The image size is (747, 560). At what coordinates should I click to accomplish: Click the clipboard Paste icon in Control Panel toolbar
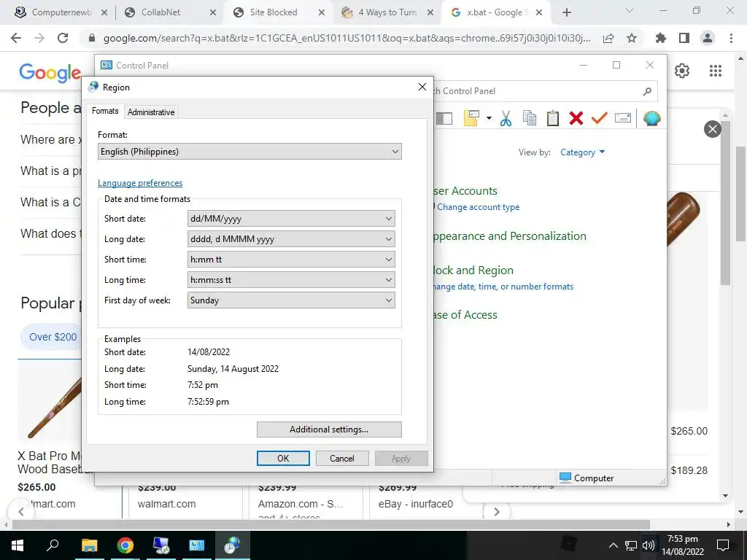[553, 118]
